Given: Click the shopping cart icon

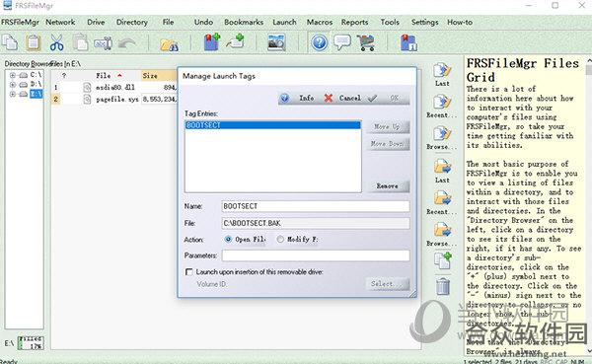Looking at the screenshot, I should click(x=366, y=42).
